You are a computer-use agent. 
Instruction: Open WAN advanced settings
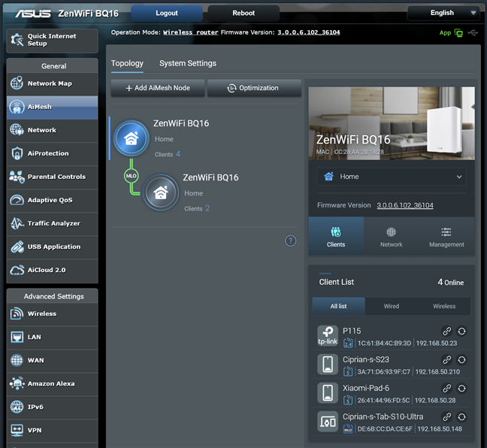click(52, 361)
